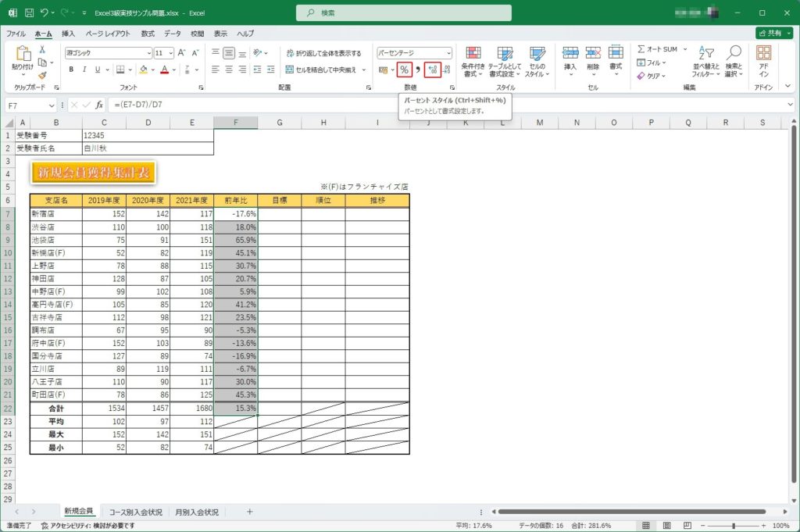Click the Comma Style button

(418, 70)
